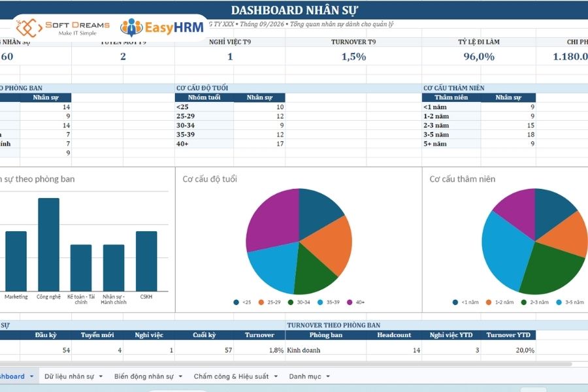Screen dimensions: 588x392
Task: Switch to the Biến động nhân sự tab
Action: point(144,376)
